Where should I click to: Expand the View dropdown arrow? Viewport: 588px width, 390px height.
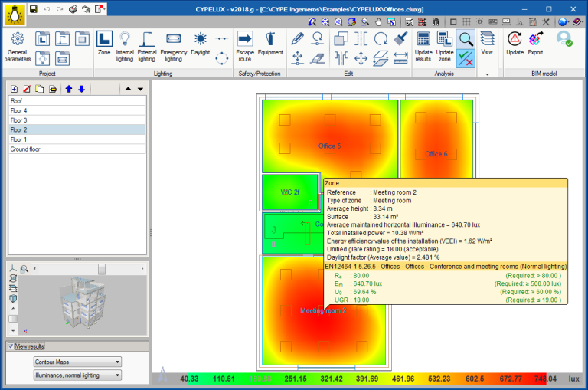click(x=487, y=74)
